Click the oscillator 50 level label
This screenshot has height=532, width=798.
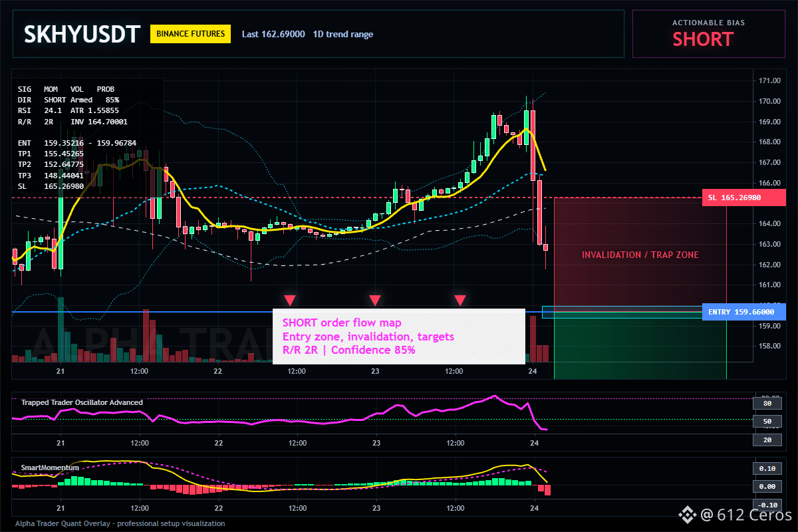(x=767, y=422)
